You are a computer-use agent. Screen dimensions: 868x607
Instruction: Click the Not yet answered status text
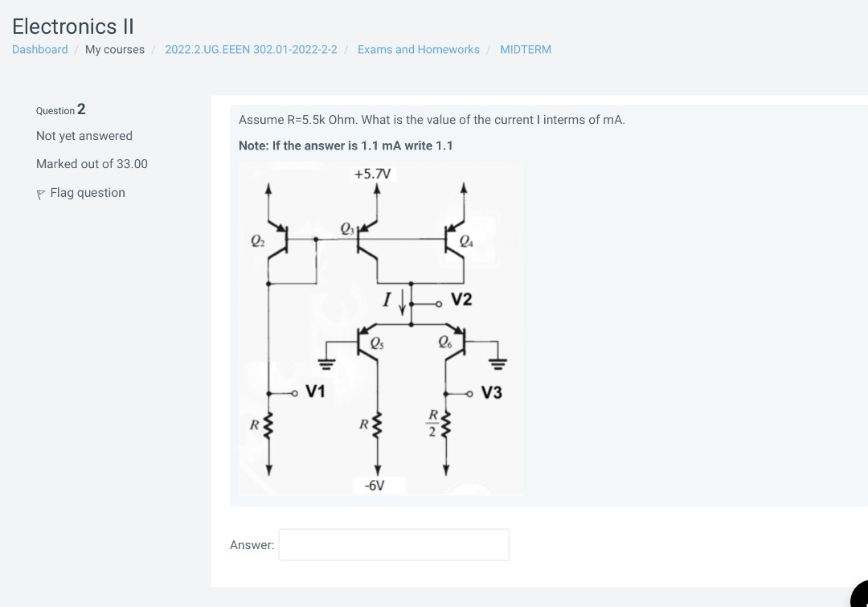pos(84,135)
